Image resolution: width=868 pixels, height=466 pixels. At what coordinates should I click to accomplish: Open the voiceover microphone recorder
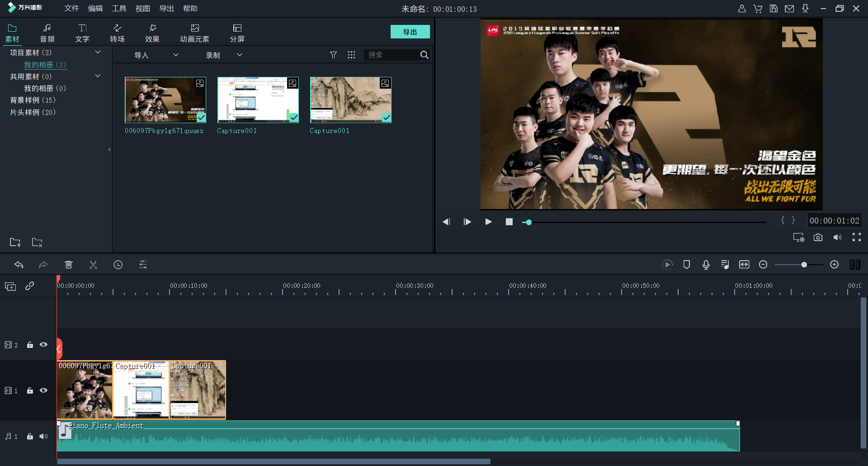[706, 265]
